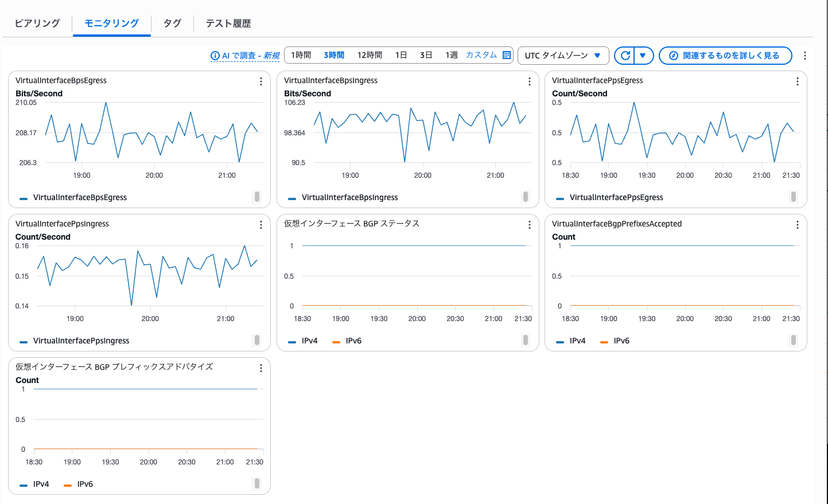828x504 pixels.
Task: Open VirtualInterfaceBgpPrefixesAccepted widget menu
Action: [x=797, y=225]
